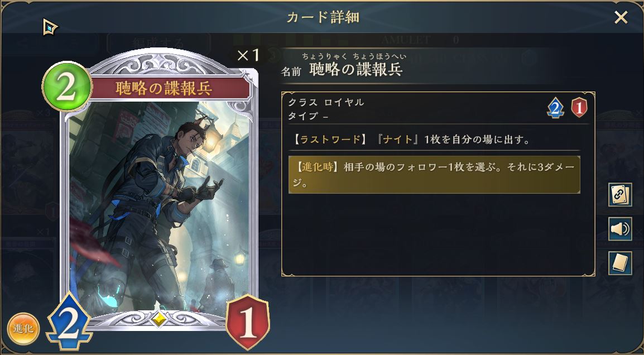Click the red defense 1 shield on card
Image resolution: width=644 pixels, height=355 pixels.
tap(248, 322)
